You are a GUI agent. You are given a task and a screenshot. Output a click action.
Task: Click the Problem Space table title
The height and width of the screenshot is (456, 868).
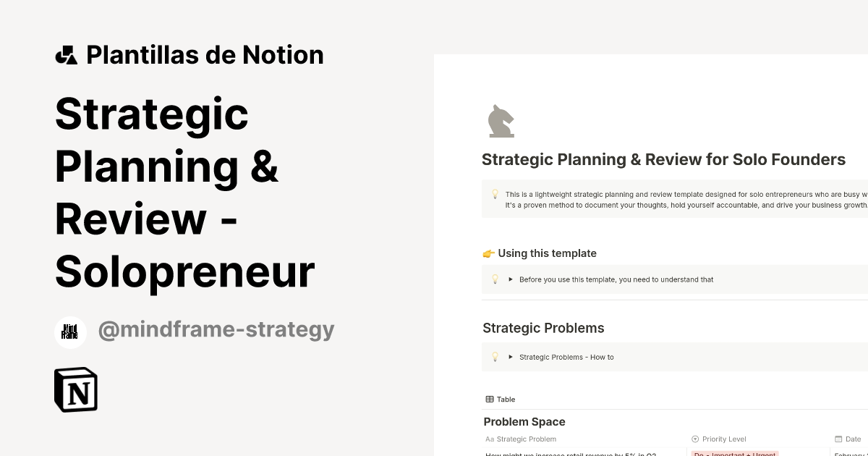tap(524, 421)
